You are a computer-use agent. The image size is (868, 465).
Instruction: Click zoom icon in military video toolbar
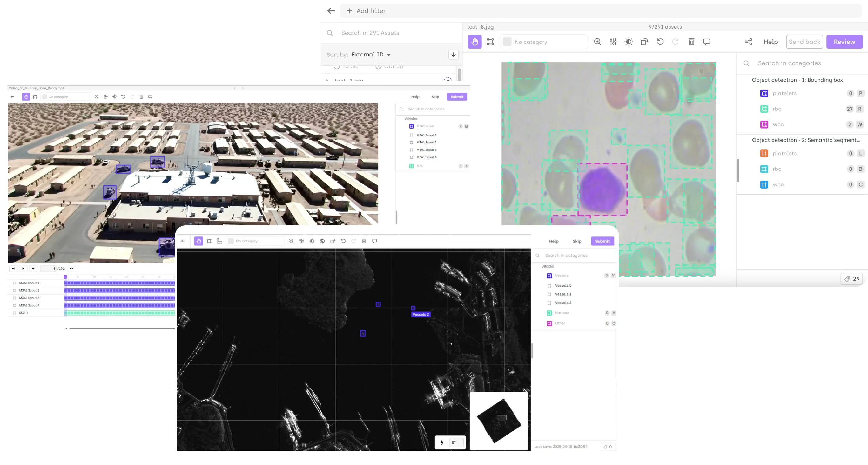click(x=97, y=96)
